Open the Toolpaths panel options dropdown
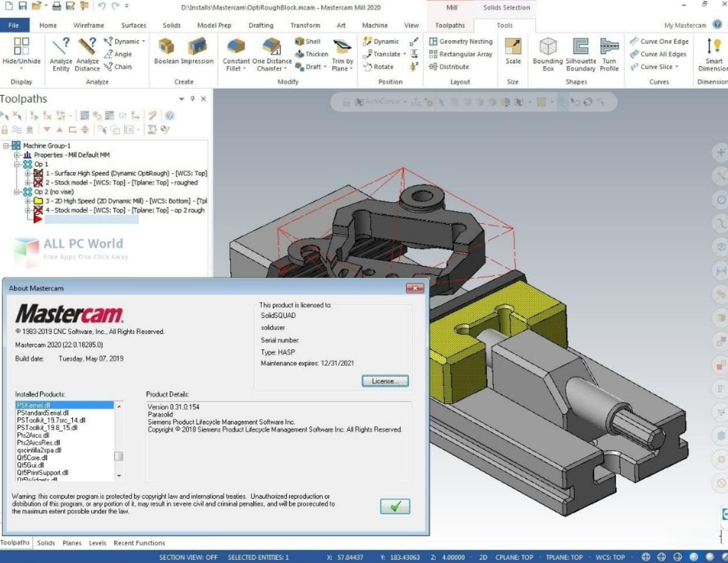The width and height of the screenshot is (728, 563). [181, 99]
